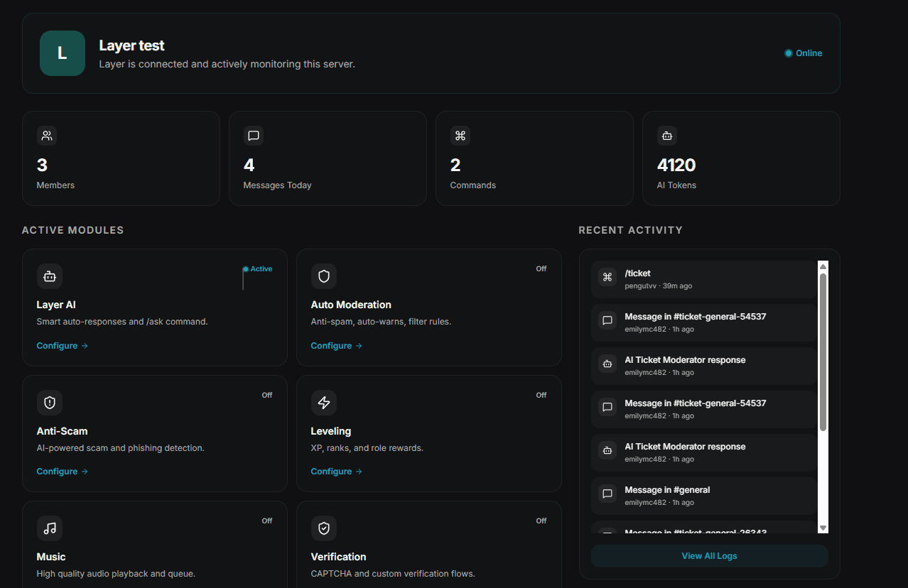This screenshot has width=908, height=588.
Task: Click the Members people icon
Action: click(x=47, y=136)
